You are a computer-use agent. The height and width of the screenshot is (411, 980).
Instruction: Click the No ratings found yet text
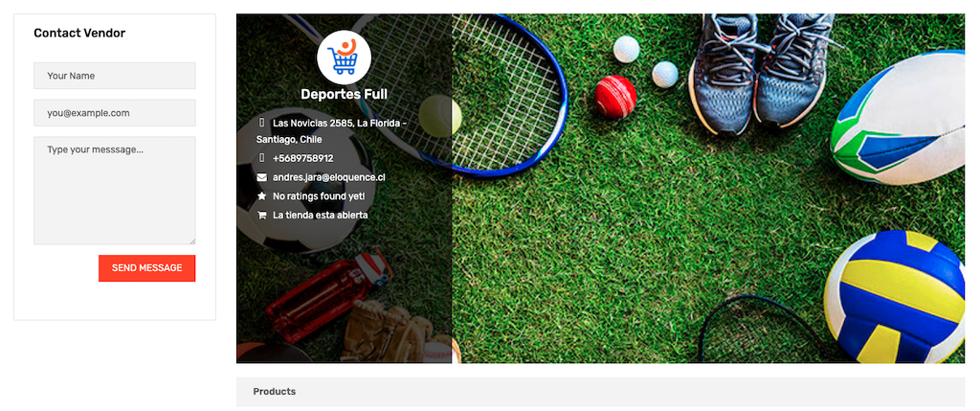click(319, 196)
